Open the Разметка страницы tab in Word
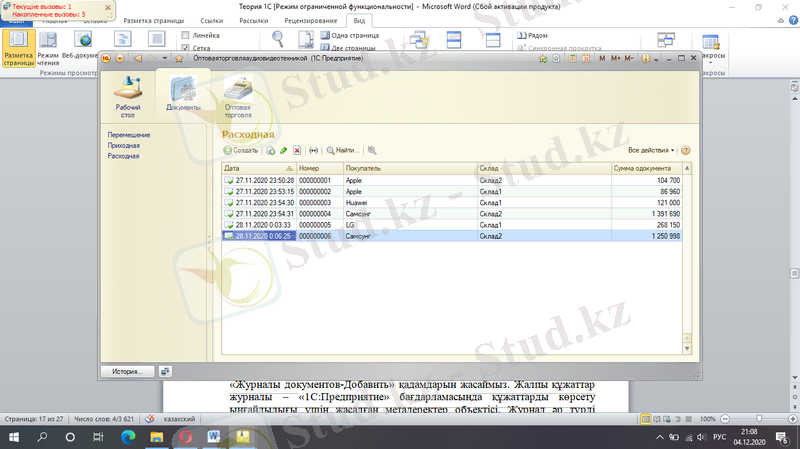Image resolution: width=800 pixels, height=449 pixels. [x=154, y=21]
